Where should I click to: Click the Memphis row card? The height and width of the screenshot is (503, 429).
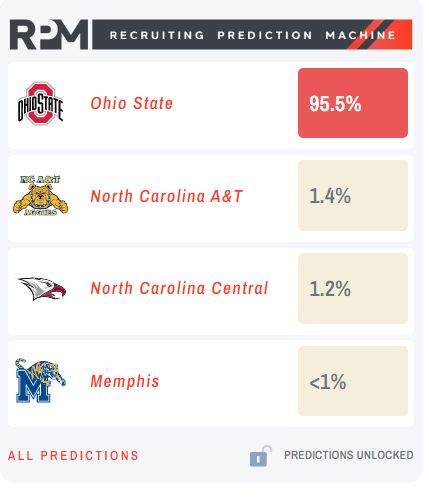[x=211, y=383]
